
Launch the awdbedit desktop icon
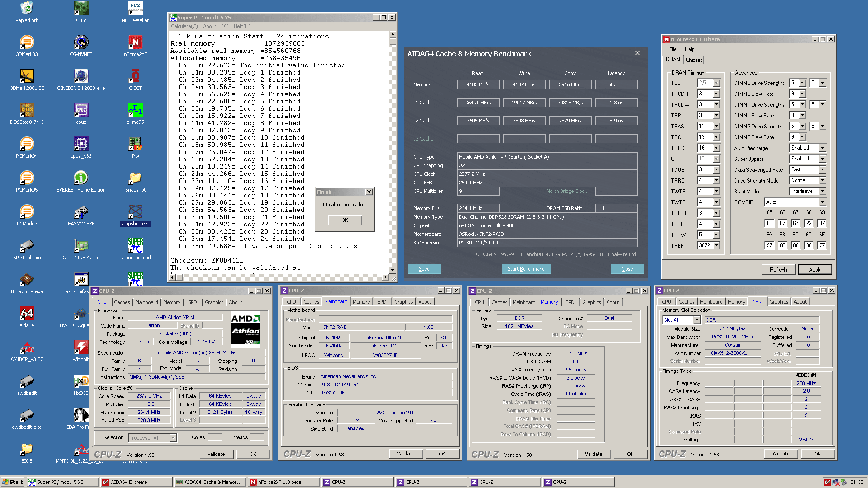[x=27, y=385]
